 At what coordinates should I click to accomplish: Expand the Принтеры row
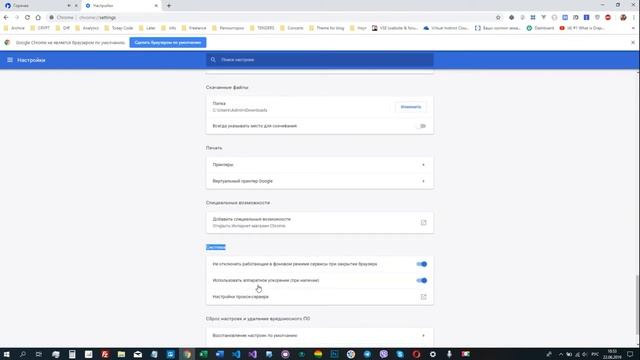[320, 164]
